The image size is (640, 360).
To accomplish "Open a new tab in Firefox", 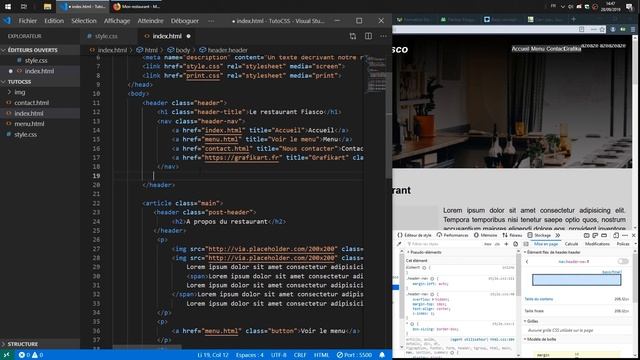I will click(573, 19).
